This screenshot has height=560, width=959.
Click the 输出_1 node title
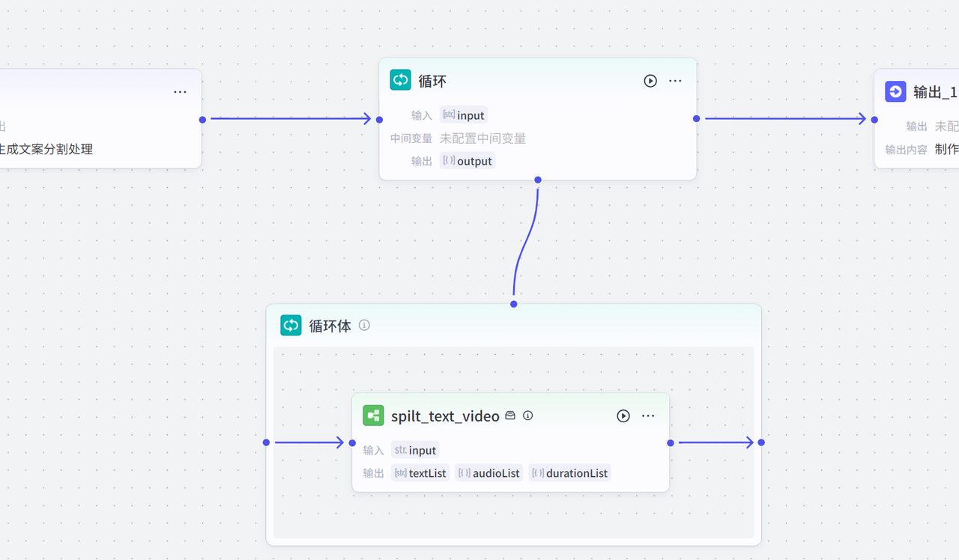[935, 92]
